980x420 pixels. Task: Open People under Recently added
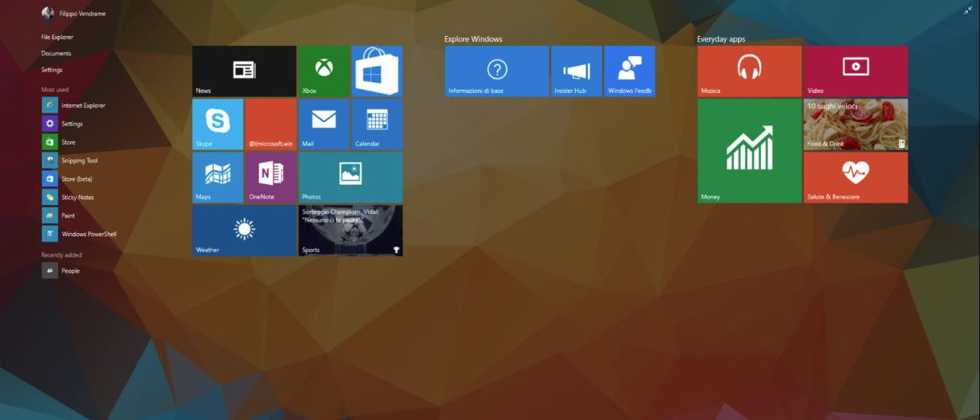[x=61, y=271]
